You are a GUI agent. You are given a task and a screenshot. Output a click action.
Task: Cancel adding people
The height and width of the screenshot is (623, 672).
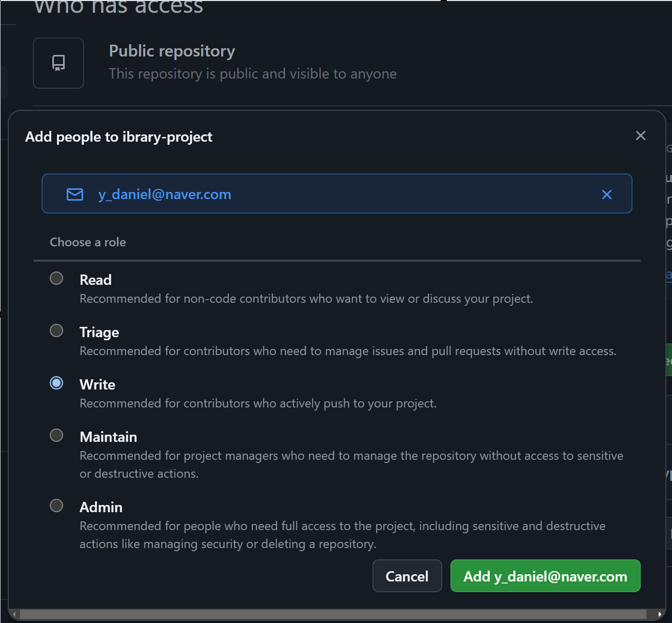point(407,576)
